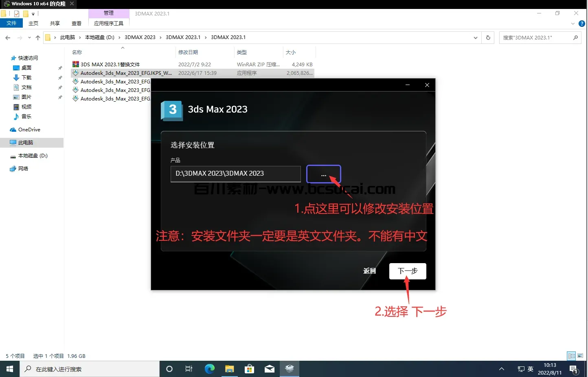Close the 3ds Max installer dialog
This screenshot has width=588, height=377.
pos(427,85)
